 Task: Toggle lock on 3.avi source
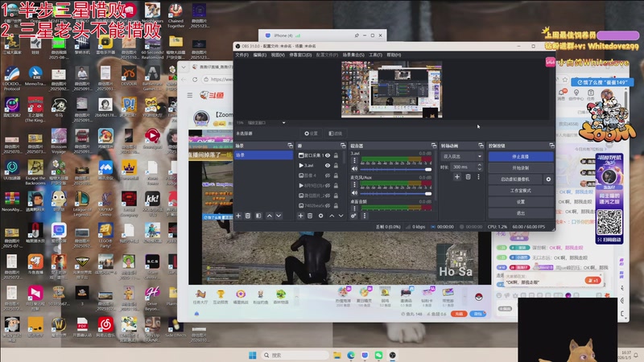336,166
